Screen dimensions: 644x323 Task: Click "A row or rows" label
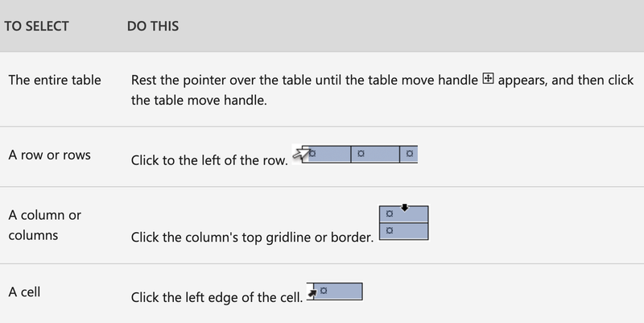[49, 155]
